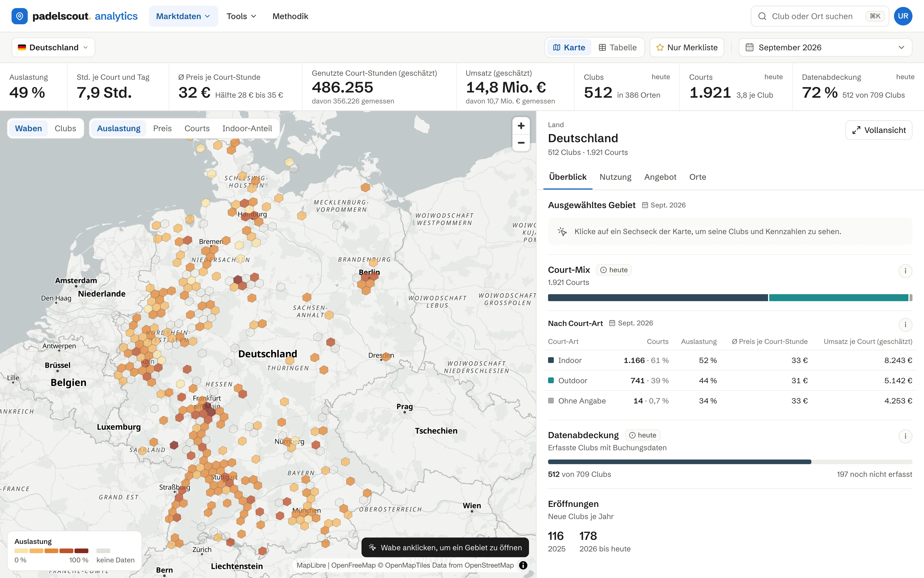The width and height of the screenshot is (924, 578).
Task: Click the heute clock badge by Datenabdeckung
Action: (642, 435)
